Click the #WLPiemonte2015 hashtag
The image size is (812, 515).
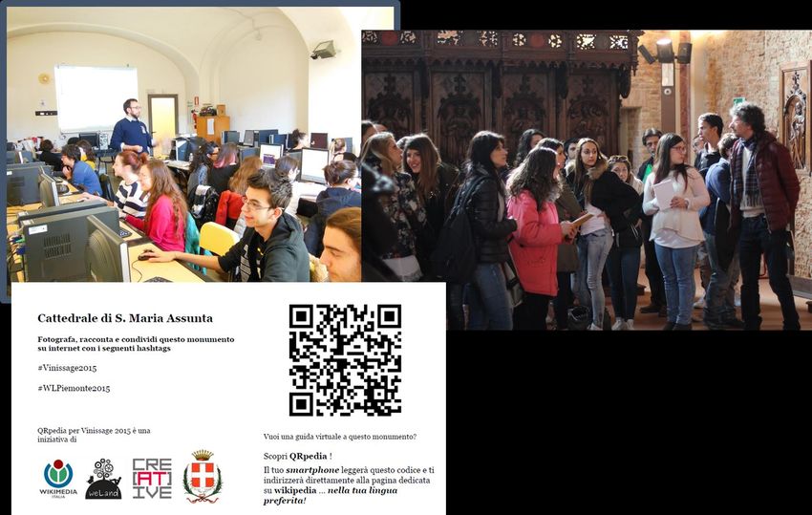coord(74,388)
